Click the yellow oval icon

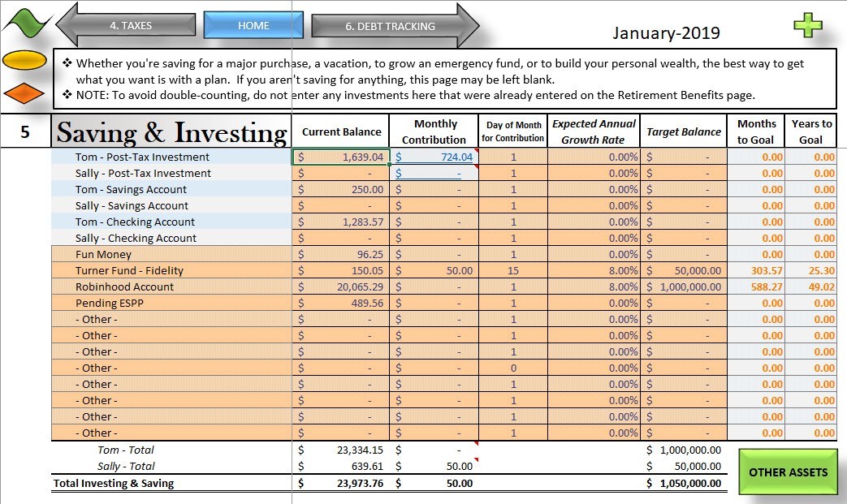point(24,60)
